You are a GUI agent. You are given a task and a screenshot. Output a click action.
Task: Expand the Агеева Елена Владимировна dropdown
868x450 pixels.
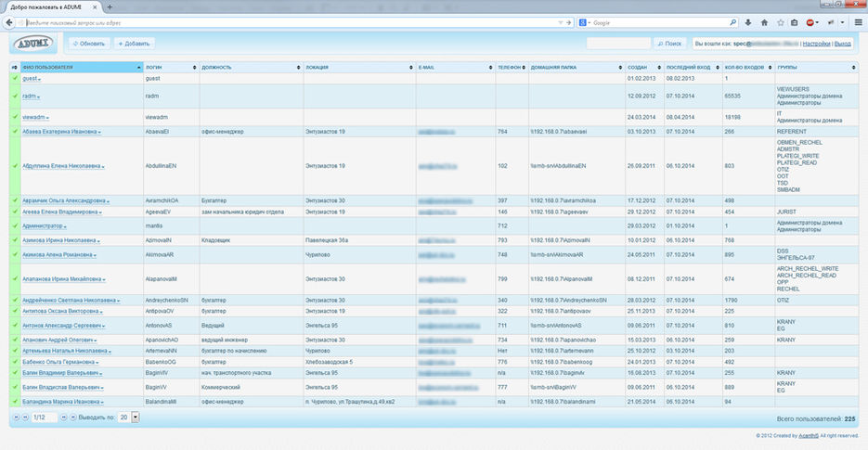coord(100,213)
